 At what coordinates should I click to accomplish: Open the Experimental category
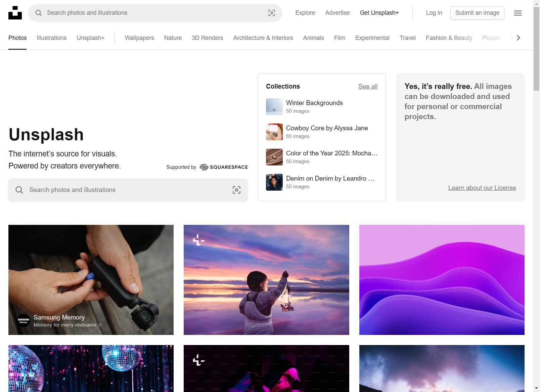point(372,38)
